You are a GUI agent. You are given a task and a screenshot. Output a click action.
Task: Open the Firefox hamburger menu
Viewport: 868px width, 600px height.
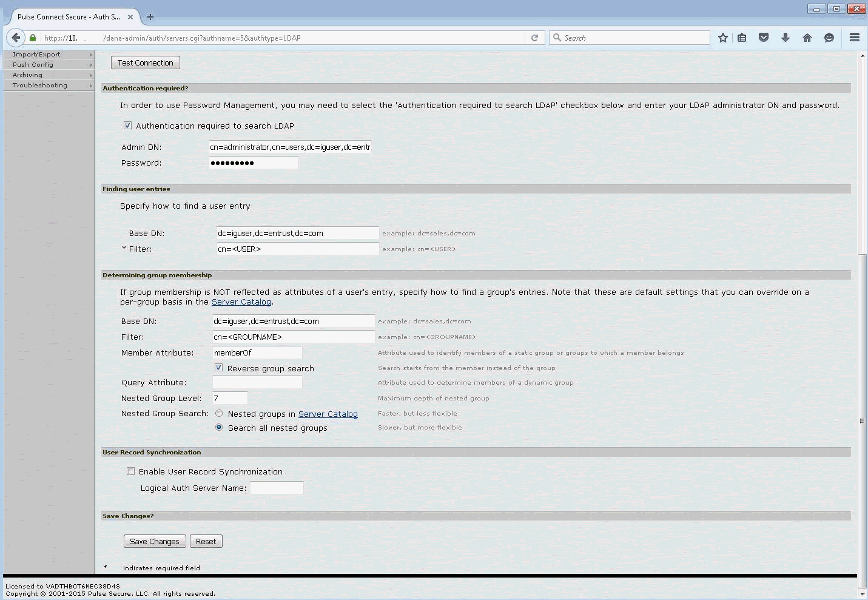(855, 38)
